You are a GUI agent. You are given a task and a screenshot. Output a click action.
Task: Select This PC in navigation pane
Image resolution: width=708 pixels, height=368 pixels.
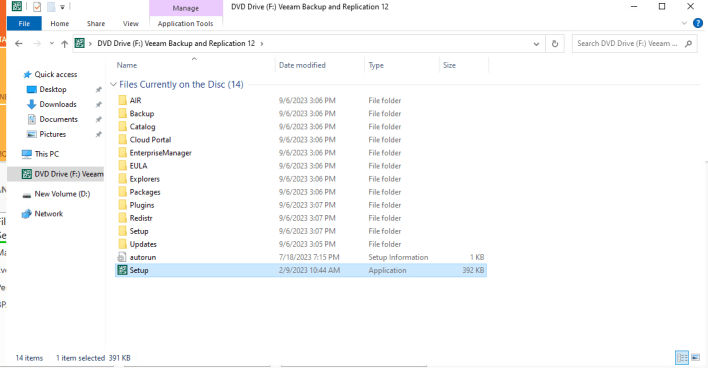pos(47,154)
